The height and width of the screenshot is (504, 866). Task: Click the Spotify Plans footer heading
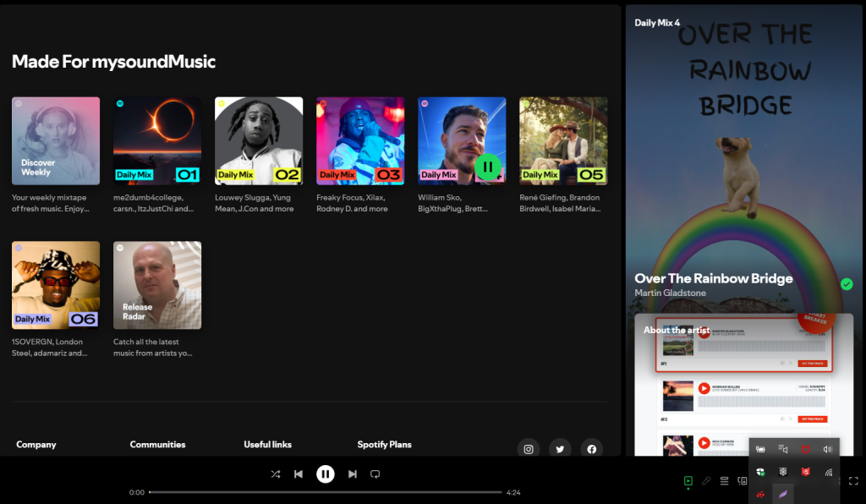(x=385, y=444)
